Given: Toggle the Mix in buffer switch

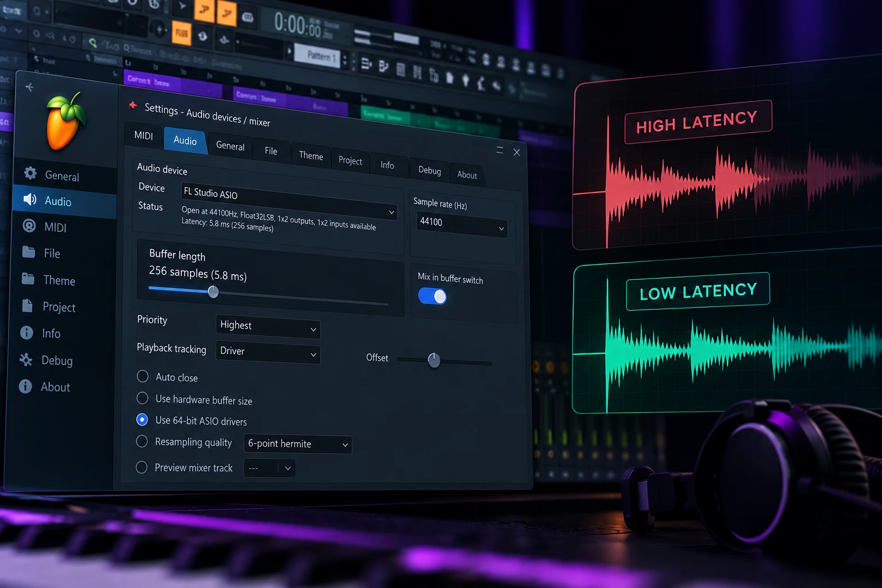Looking at the screenshot, I should [433, 296].
